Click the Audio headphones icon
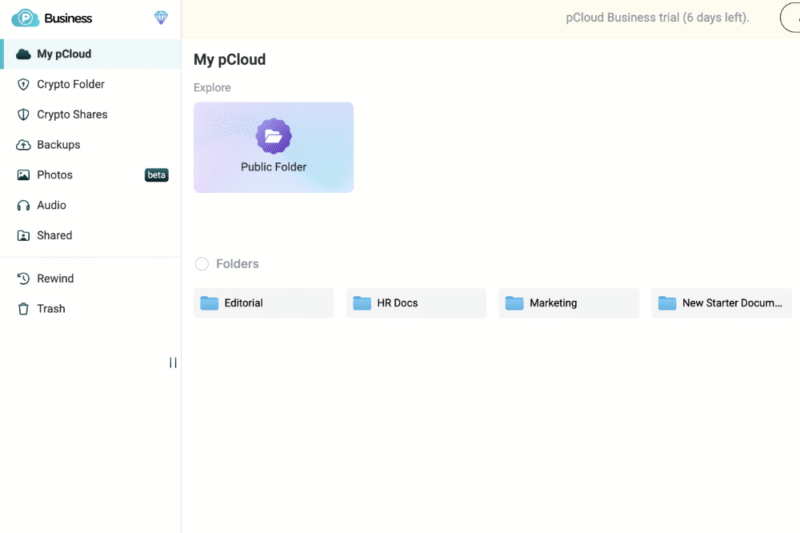The width and height of the screenshot is (800, 533). (x=24, y=206)
